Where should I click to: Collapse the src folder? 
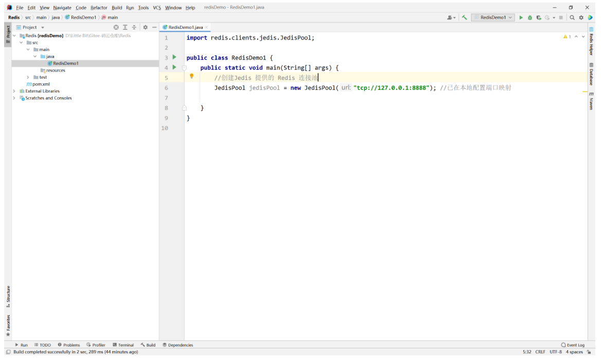tap(22, 43)
